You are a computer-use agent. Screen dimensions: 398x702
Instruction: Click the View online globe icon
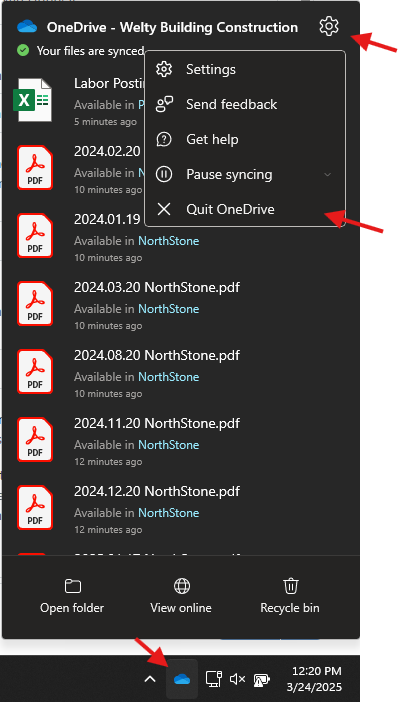click(181, 586)
